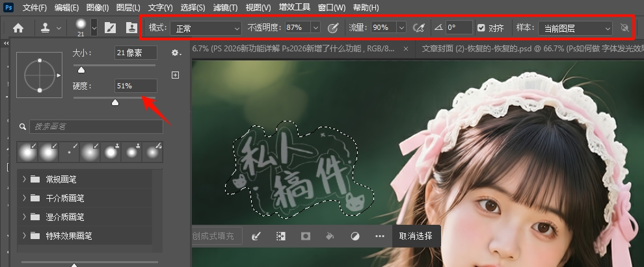
Task: Click the Home icon in options bar
Action: 18,28
